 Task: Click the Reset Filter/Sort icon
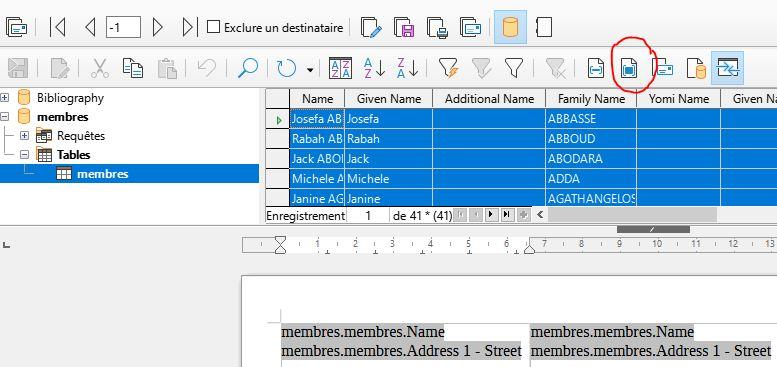click(555, 68)
